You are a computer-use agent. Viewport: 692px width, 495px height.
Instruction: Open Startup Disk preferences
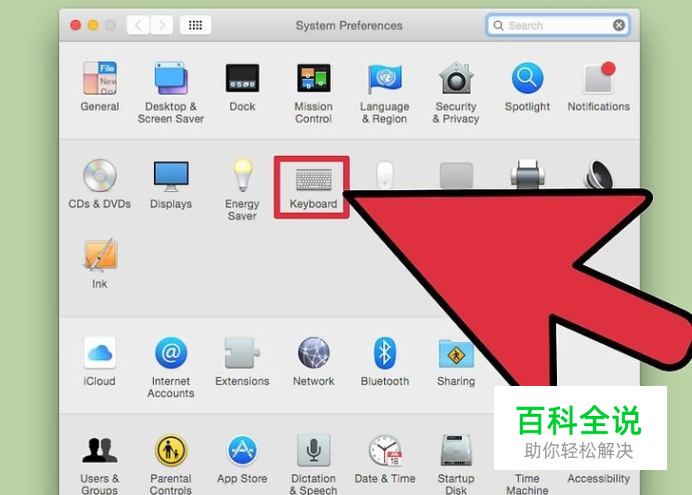click(456, 464)
